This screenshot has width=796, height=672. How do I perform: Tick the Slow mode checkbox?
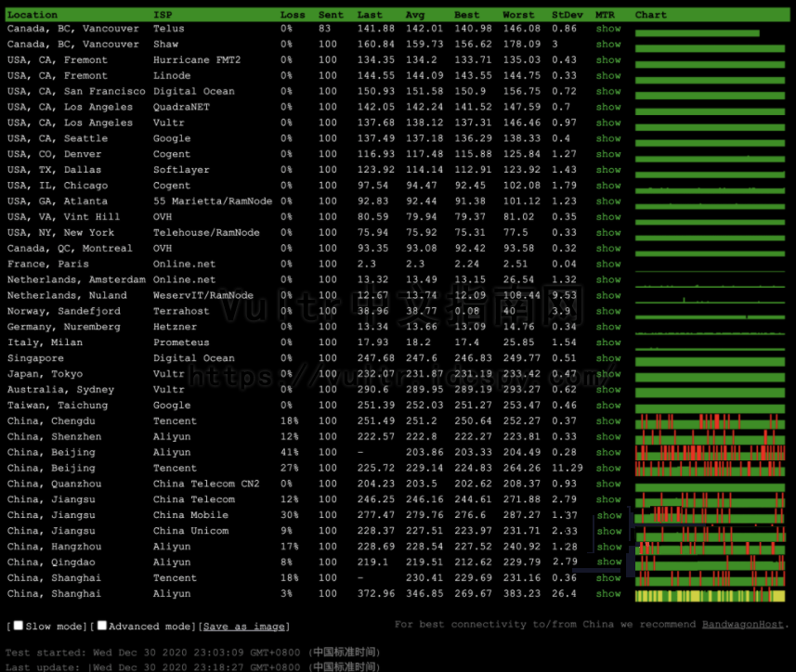point(19,626)
